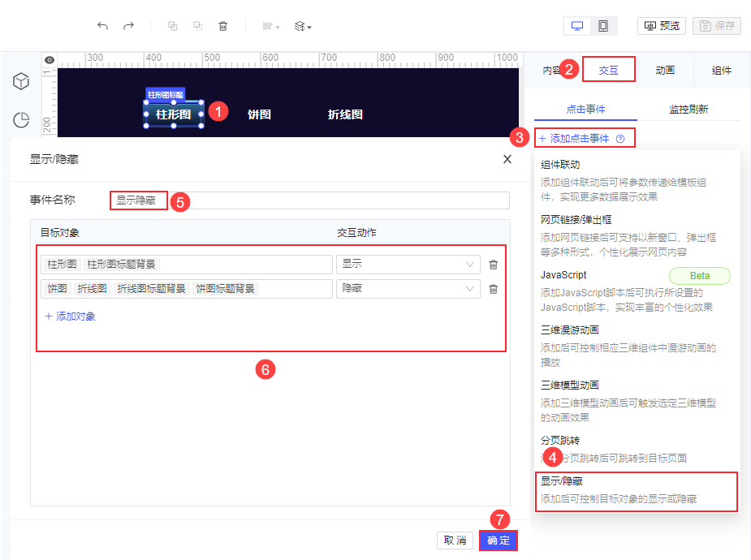Screen dimensions: 751x560
Task: Switch to the 组件 tab
Action: pyautogui.click(x=721, y=71)
